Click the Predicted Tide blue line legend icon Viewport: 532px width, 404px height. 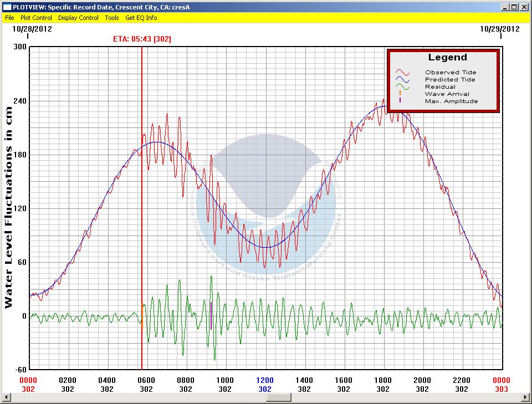click(402, 79)
